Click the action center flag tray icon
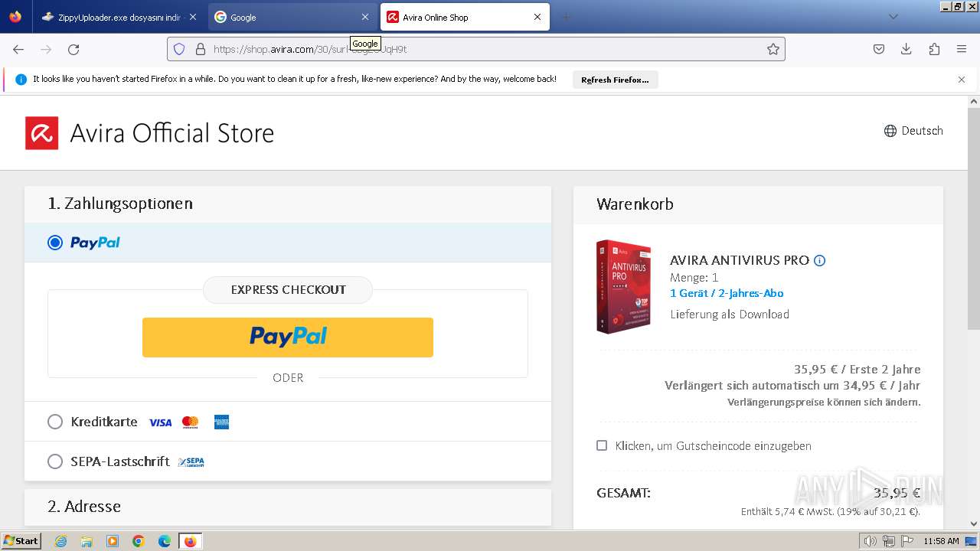Image resolution: width=980 pixels, height=551 pixels. (906, 541)
